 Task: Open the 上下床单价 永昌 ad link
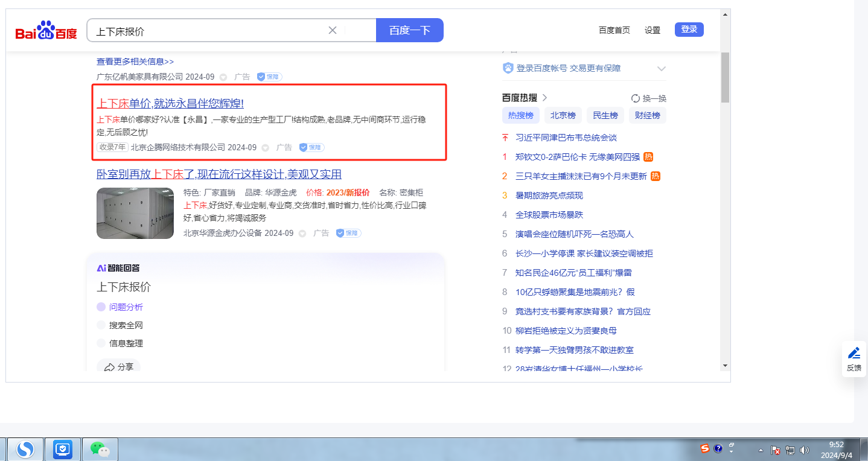click(x=170, y=103)
